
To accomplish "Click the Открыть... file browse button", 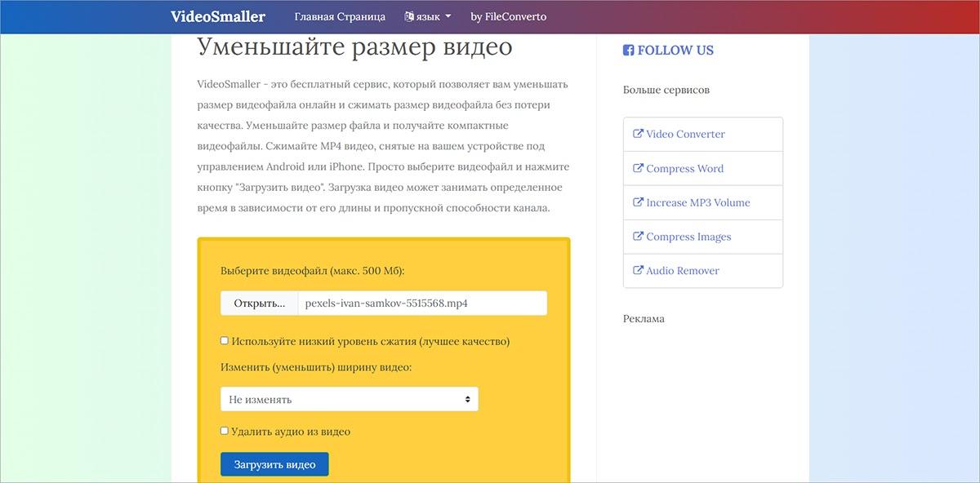I will (x=260, y=303).
